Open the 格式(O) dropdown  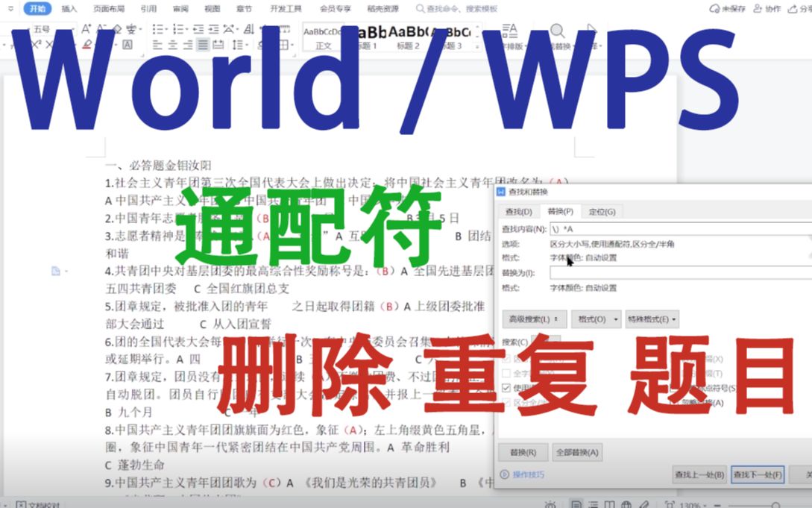click(x=597, y=319)
